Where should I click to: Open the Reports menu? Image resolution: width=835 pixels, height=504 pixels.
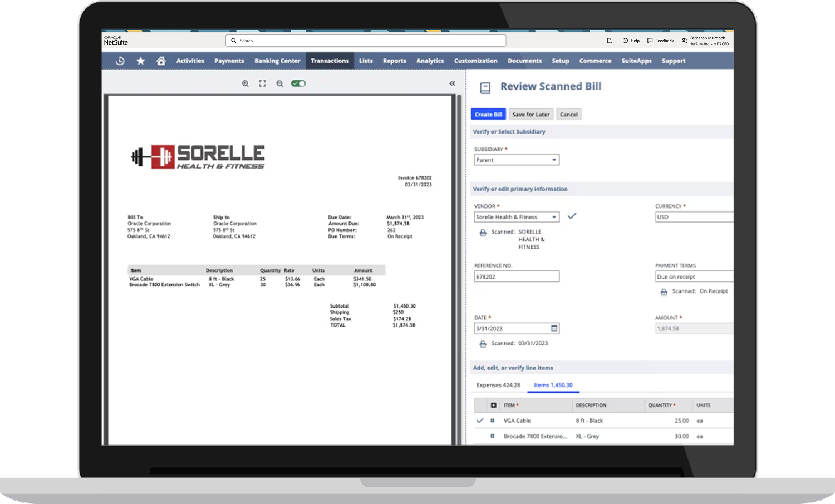[395, 61]
